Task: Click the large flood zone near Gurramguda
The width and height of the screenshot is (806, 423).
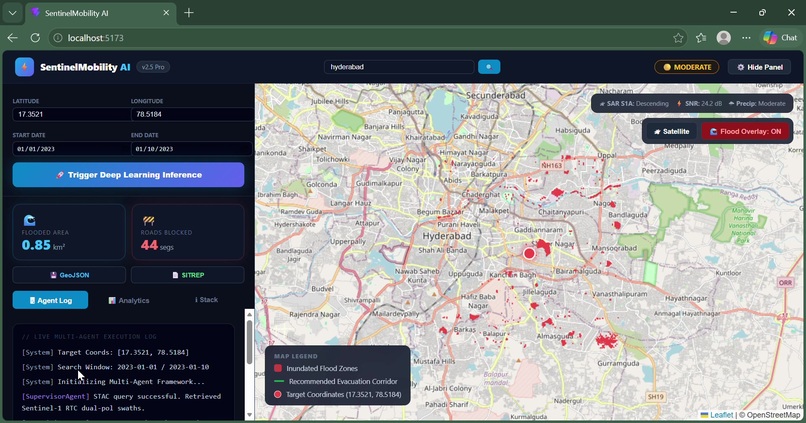Action: coord(607,340)
